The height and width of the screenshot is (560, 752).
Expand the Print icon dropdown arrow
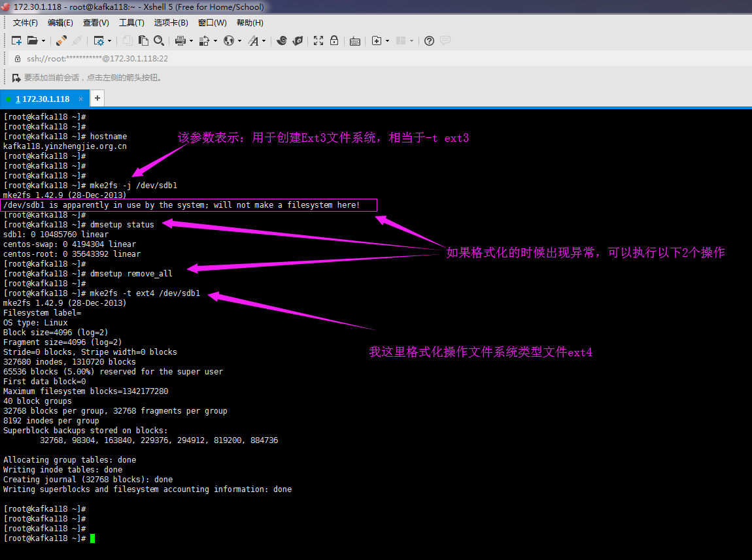tap(192, 41)
